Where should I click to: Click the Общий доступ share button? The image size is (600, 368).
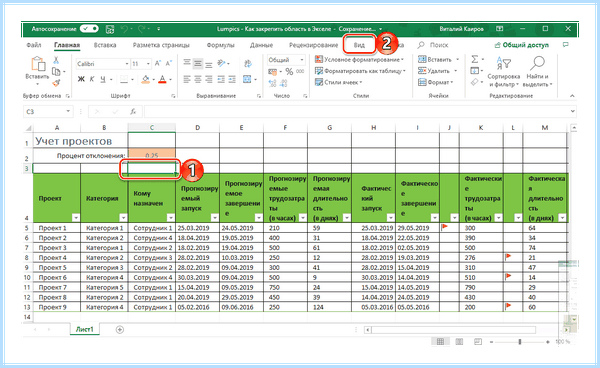522,45
